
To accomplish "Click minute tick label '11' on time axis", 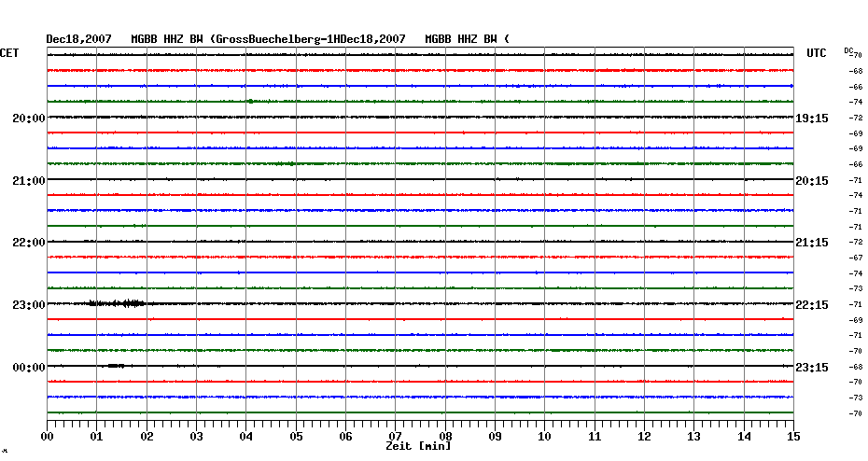I will point(595,437).
